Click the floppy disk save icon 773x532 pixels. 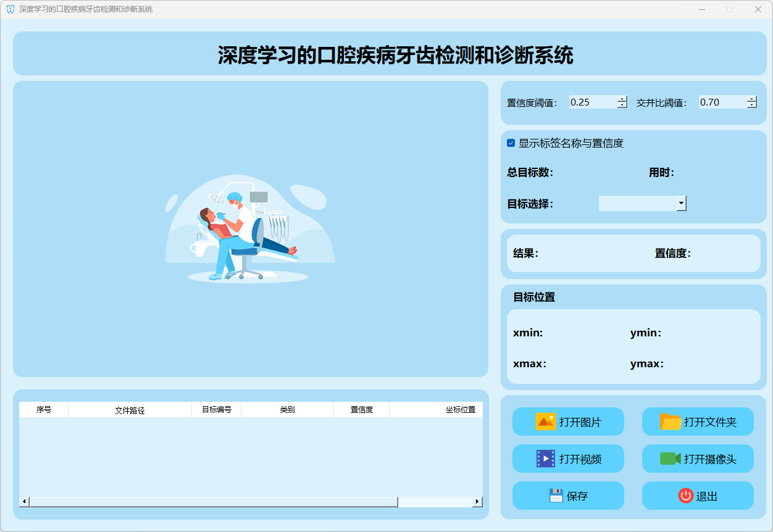coord(556,496)
